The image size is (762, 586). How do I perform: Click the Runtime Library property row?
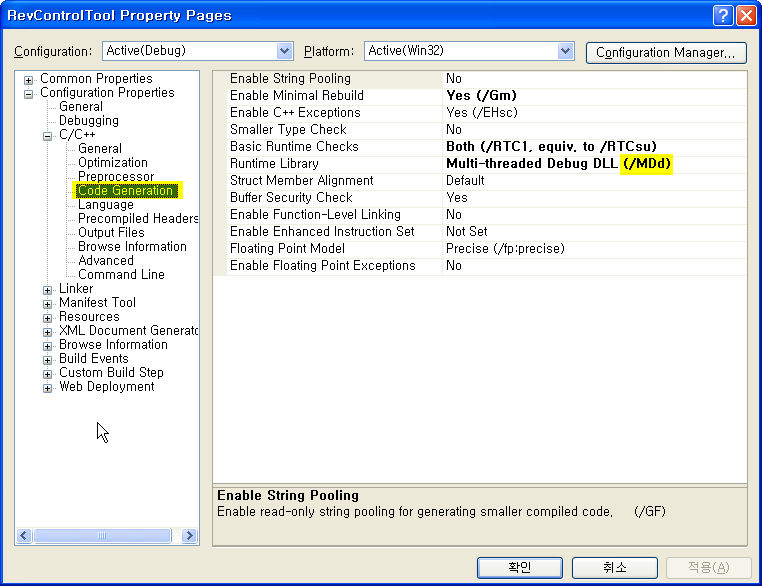(274, 164)
